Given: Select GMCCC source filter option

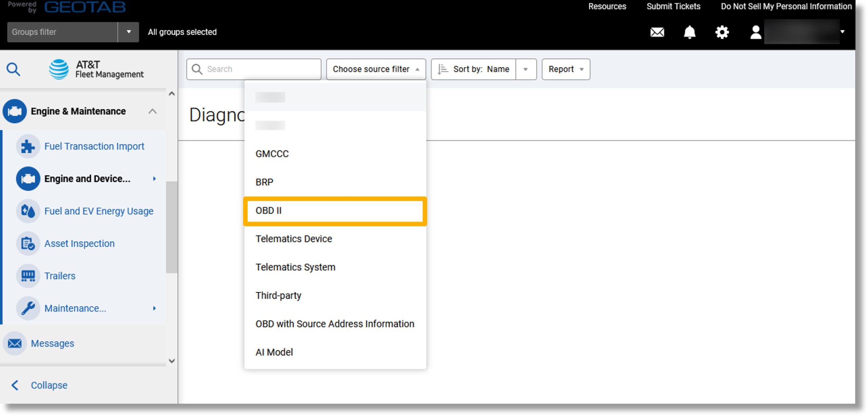Looking at the screenshot, I should 335,154.
